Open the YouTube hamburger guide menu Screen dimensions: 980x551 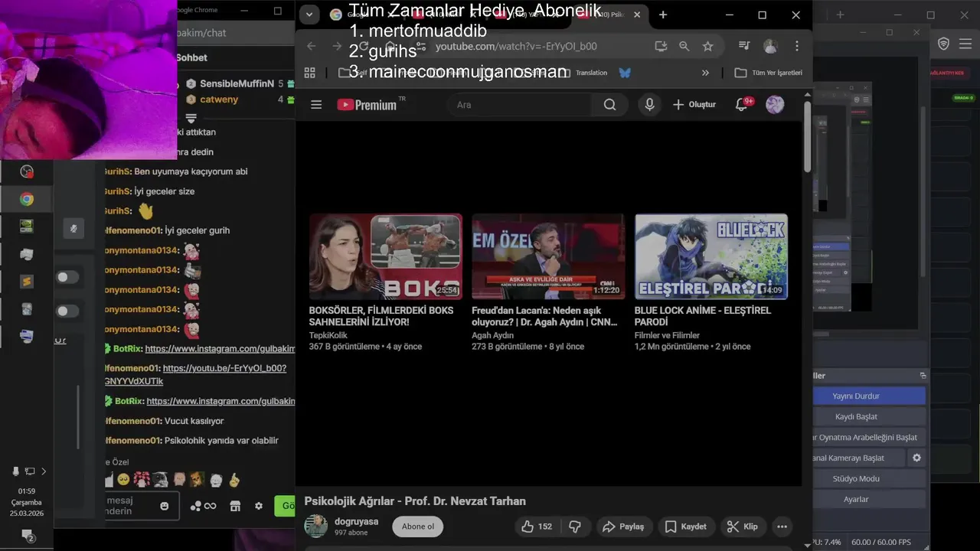316,105
